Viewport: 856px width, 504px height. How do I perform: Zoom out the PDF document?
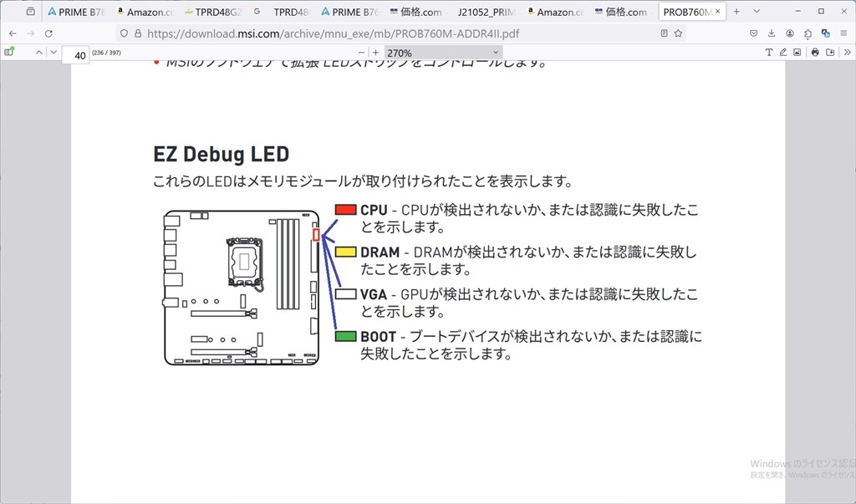361,53
